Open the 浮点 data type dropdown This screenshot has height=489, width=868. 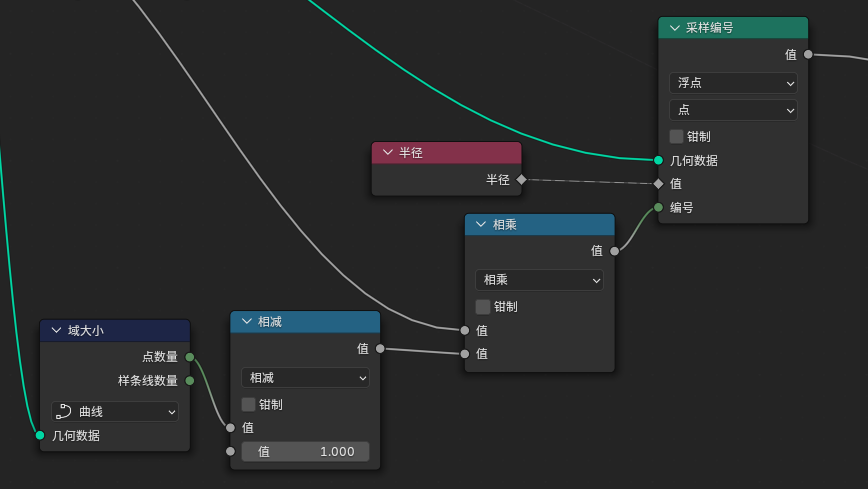(733, 83)
